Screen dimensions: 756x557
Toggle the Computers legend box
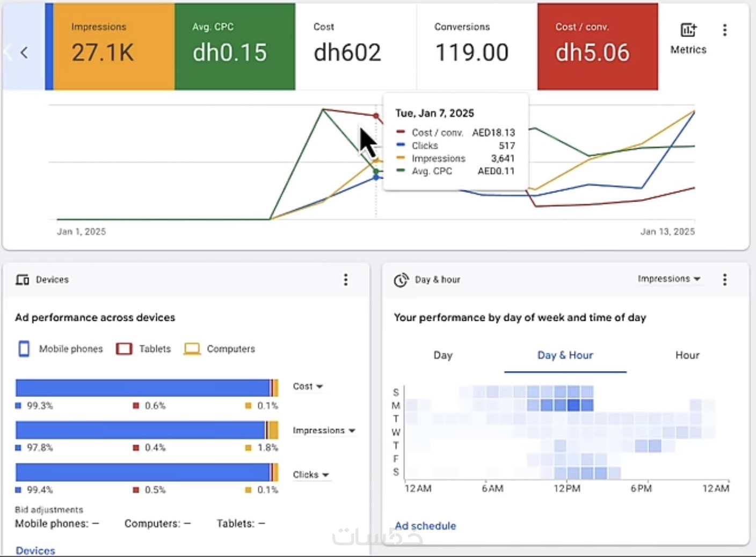click(192, 349)
